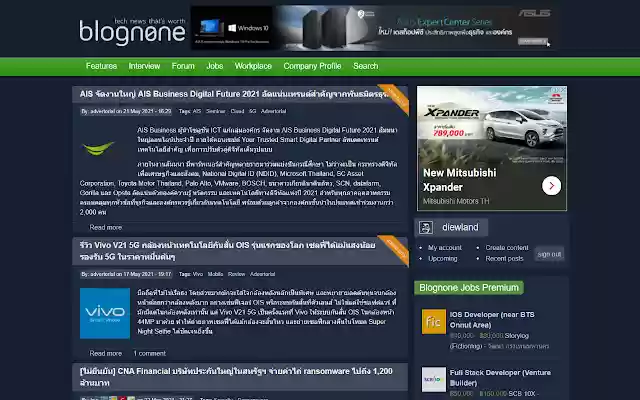The width and height of the screenshot is (640, 400).
Task: Open the Full Stack Developer job listing
Action: point(500,378)
